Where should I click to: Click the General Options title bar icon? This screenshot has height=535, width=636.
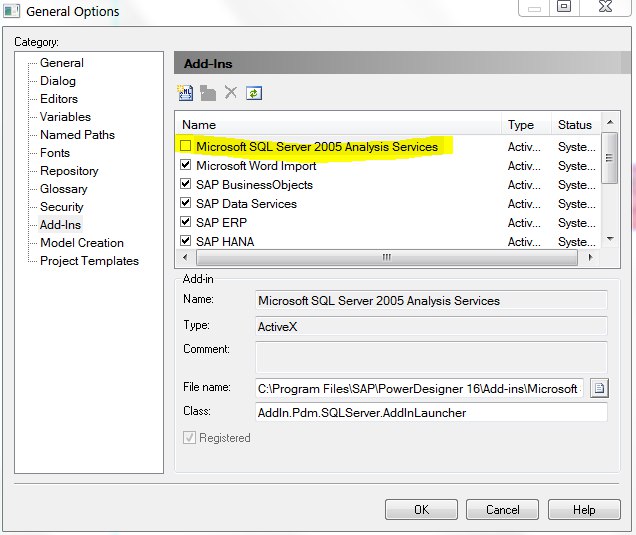pos(11,11)
